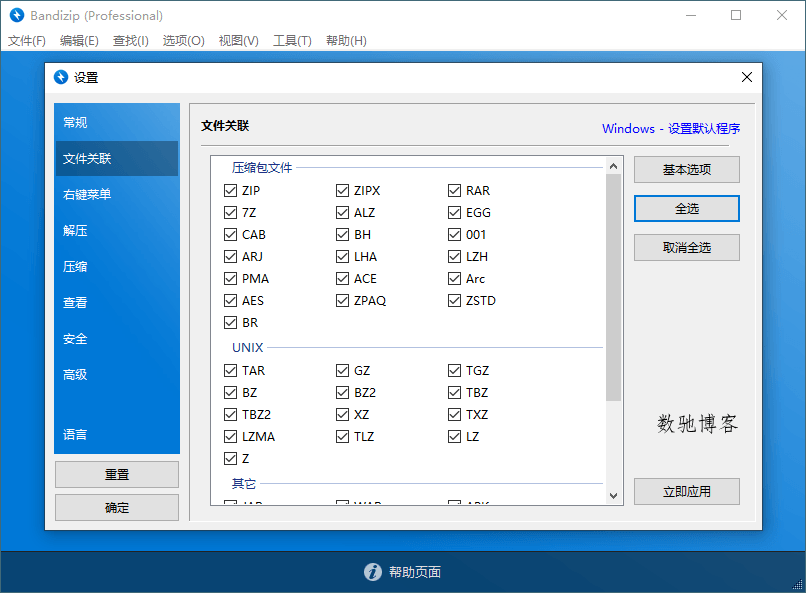Open the 选项(O) menu
806x593 pixels.
pos(184,41)
